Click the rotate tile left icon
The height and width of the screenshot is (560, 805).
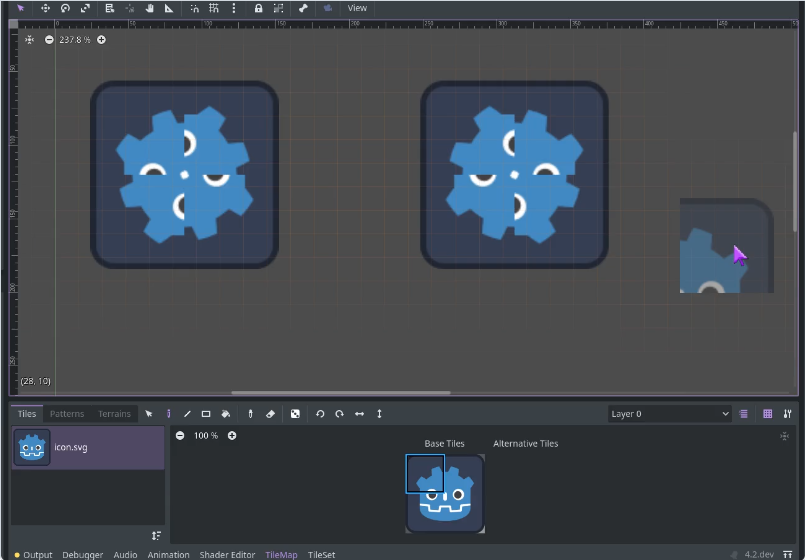pos(320,414)
